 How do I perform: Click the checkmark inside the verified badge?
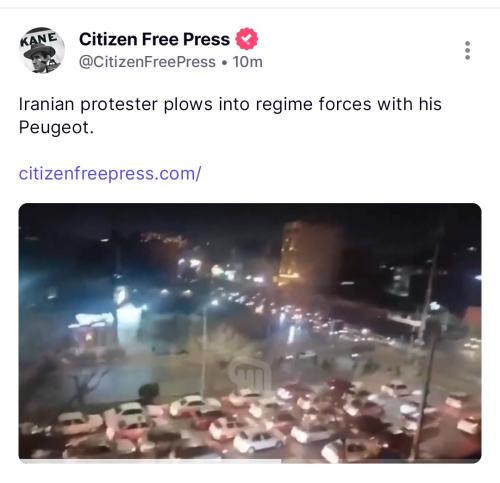click(x=247, y=39)
